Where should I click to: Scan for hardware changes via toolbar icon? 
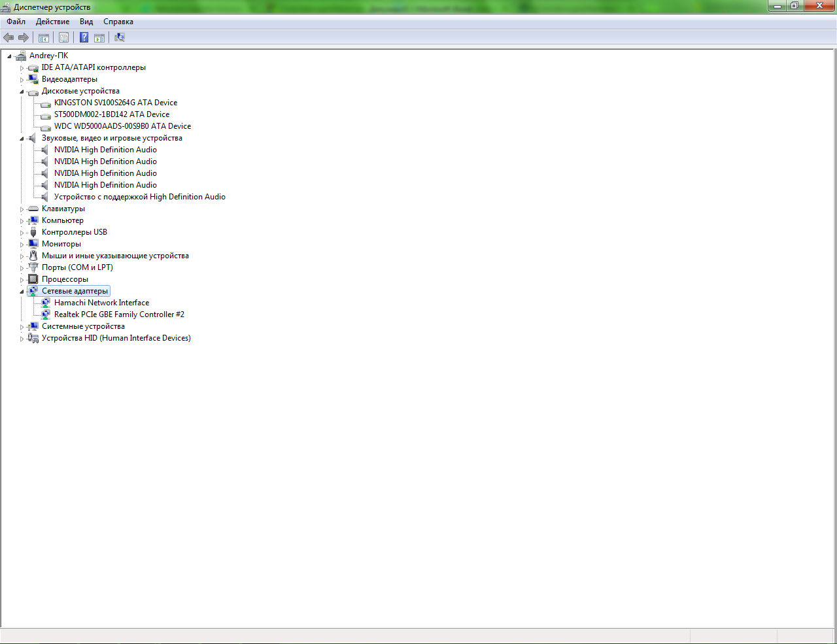(x=120, y=37)
